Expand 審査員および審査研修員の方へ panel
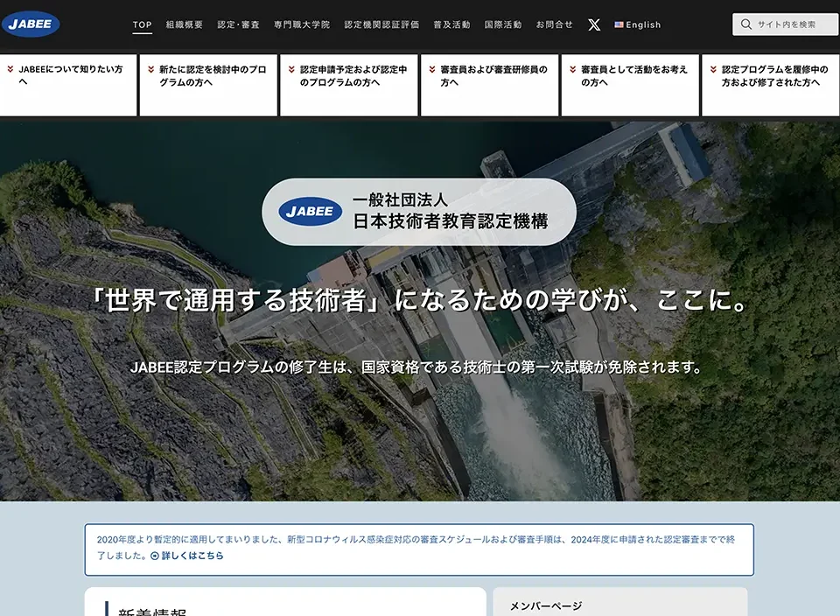Image resolution: width=840 pixels, height=616 pixels. pyautogui.click(x=489, y=85)
